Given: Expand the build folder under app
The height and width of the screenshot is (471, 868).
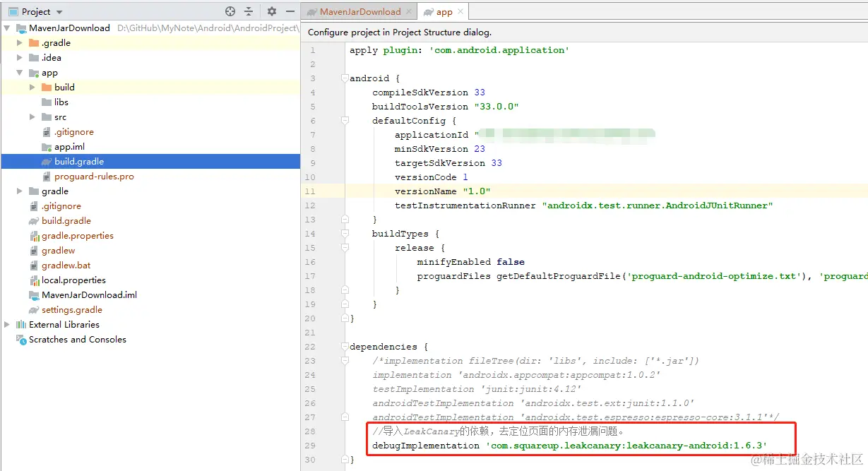Looking at the screenshot, I should pyautogui.click(x=32, y=88).
